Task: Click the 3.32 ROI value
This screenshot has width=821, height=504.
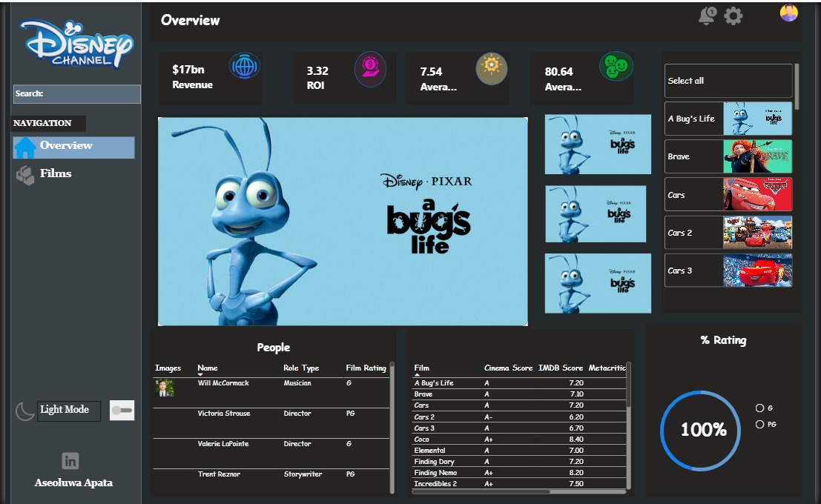Action: [317, 70]
